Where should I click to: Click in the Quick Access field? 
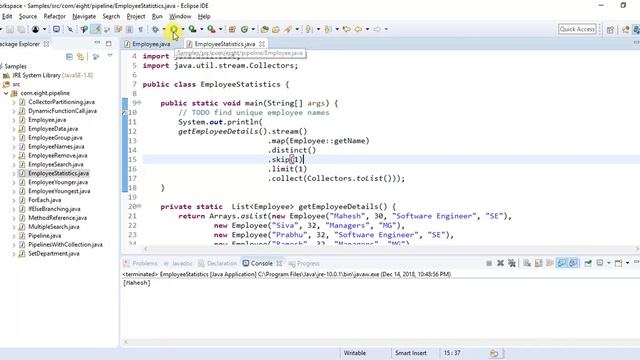[577, 29]
